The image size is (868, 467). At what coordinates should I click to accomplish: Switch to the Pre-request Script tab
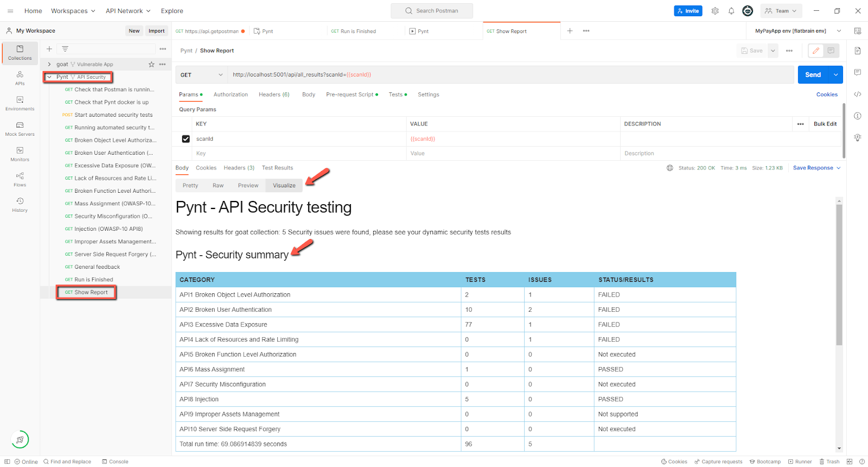pos(352,94)
